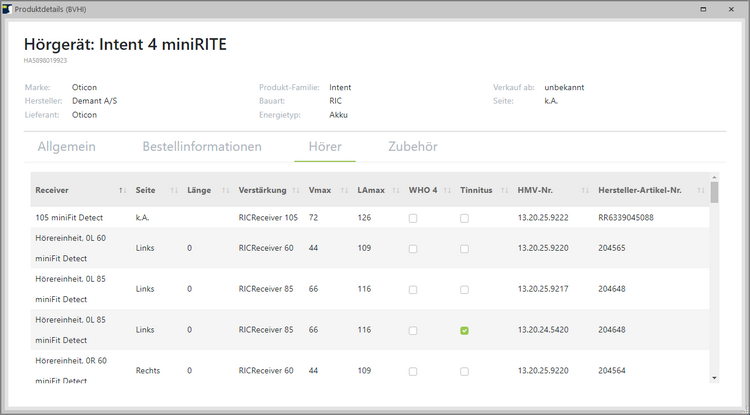Click the Akku energy type value
The width and height of the screenshot is (750, 415).
tap(338, 115)
